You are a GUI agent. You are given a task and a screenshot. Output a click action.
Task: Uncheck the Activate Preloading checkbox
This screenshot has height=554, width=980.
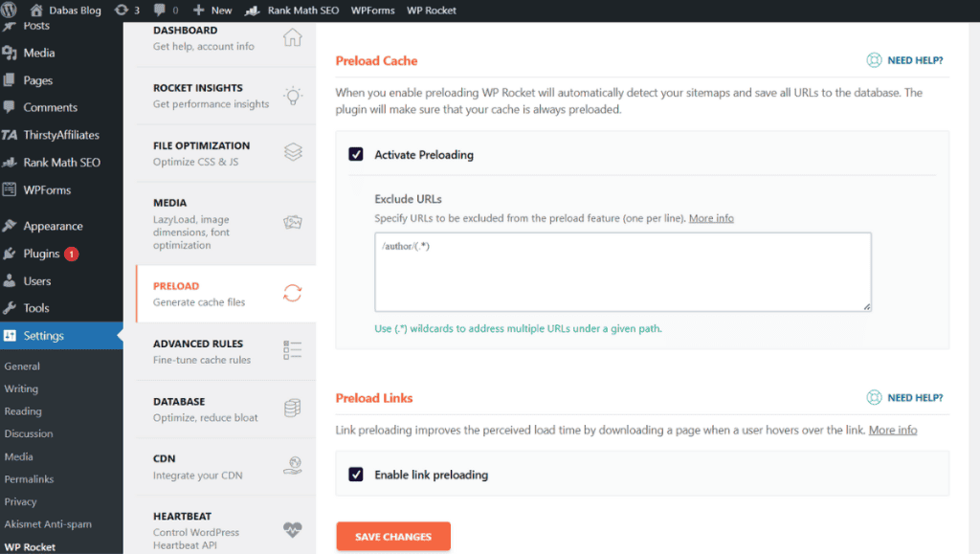pos(356,154)
